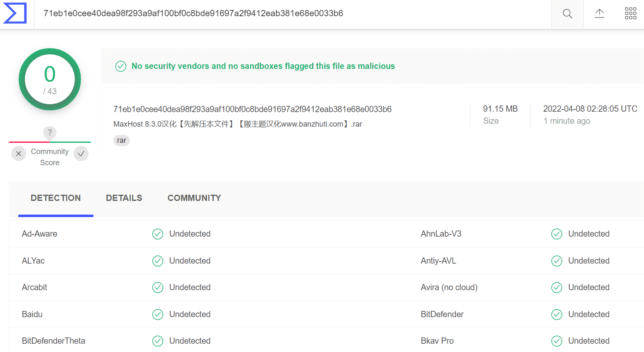The height and width of the screenshot is (352, 644).
Task: Open the apps grid menu icon
Action: (630, 14)
